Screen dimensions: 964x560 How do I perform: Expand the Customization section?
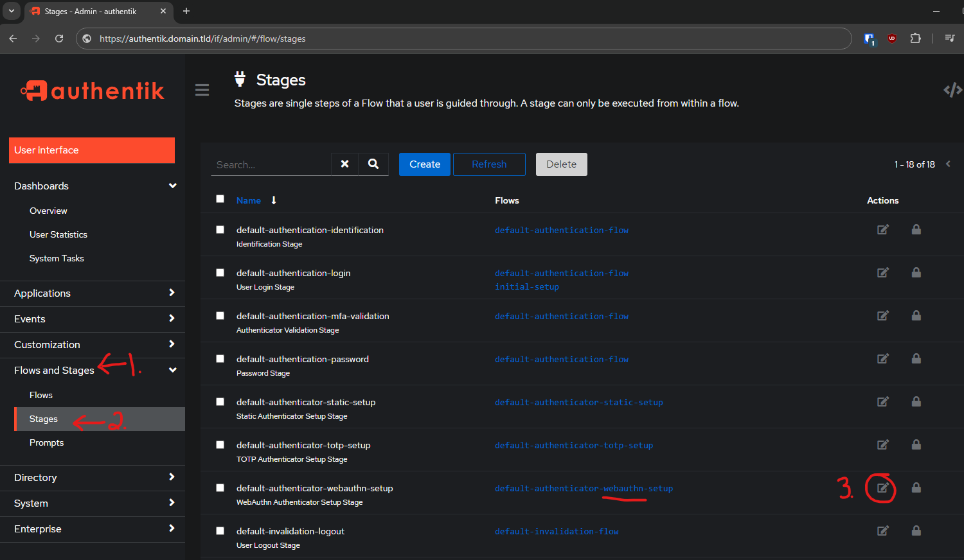click(93, 344)
